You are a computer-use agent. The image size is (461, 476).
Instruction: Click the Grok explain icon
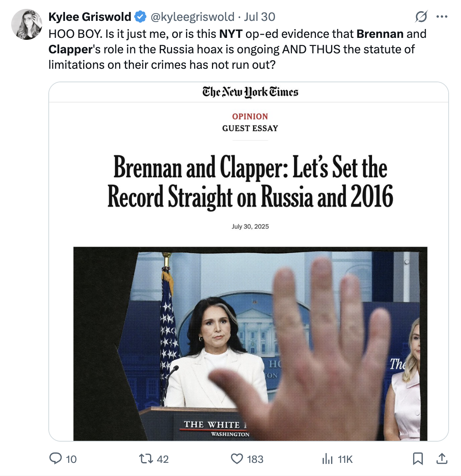click(x=421, y=17)
